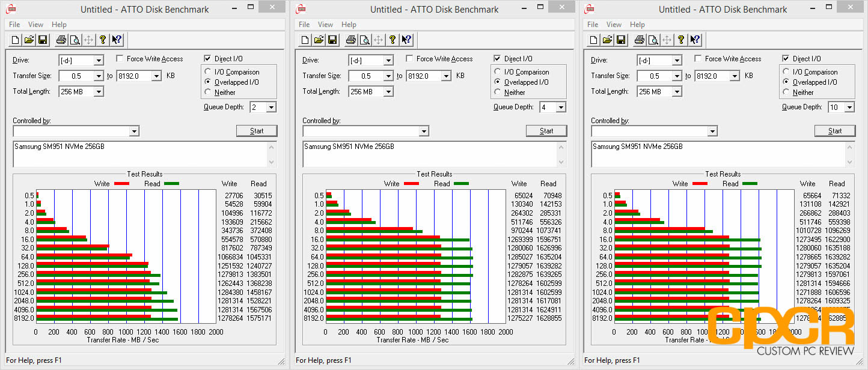
Task: Click description box scrollbar in queue depth 4 window
Action: pyautogui.click(x=561, y=154)
